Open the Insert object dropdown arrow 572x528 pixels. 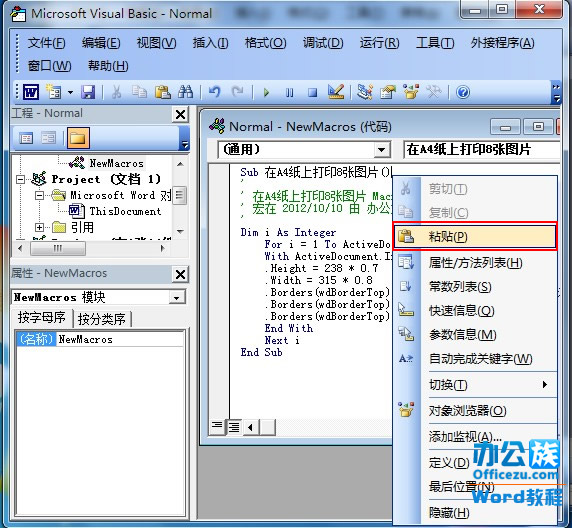pos(70,92)
